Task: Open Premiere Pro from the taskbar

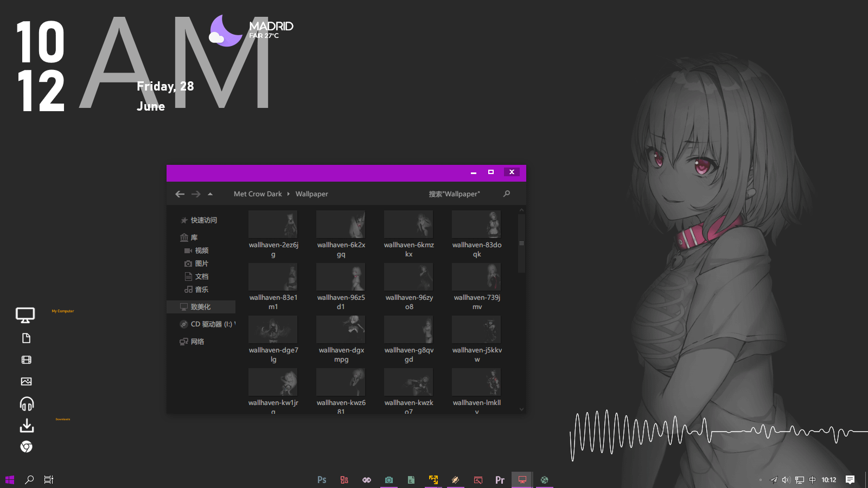Action: [500, 480]
